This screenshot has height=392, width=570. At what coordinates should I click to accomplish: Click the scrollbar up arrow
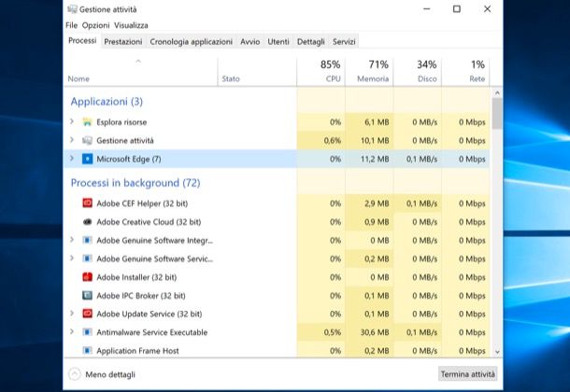(x=497, y=93)
